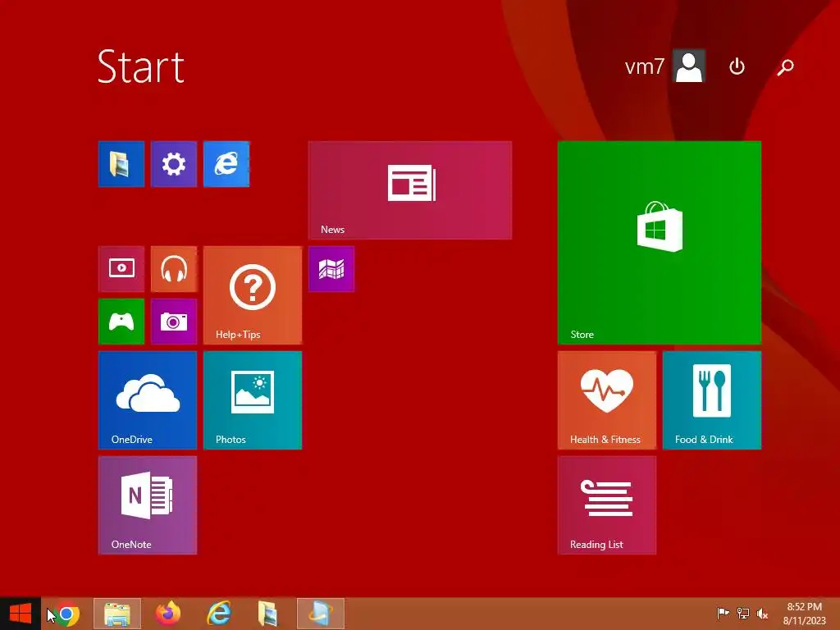The height and width of the screenshot is (630, 840).
Task: Open the Maps tile
Action: coord(331,269)
